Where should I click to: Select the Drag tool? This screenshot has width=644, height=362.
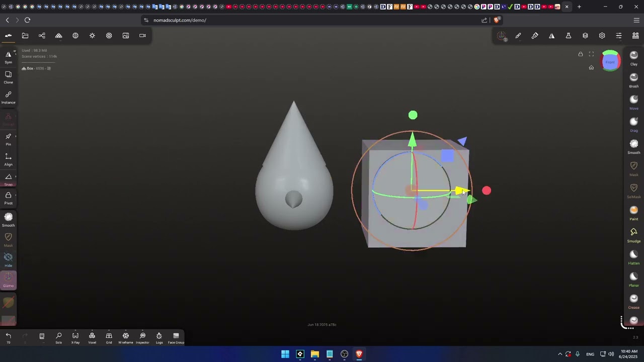tap(634, 124)
